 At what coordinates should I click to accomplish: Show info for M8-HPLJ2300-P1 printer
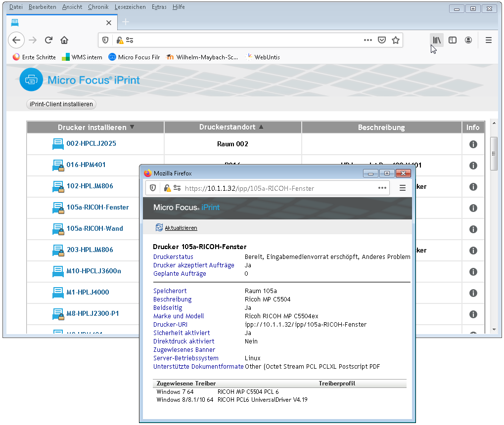tap(473, 314)
